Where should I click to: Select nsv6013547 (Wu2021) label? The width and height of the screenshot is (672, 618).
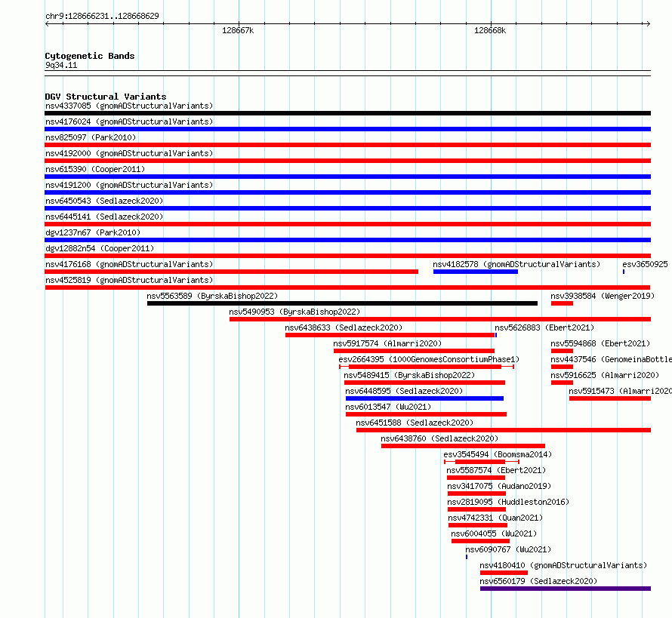point(388,407)
